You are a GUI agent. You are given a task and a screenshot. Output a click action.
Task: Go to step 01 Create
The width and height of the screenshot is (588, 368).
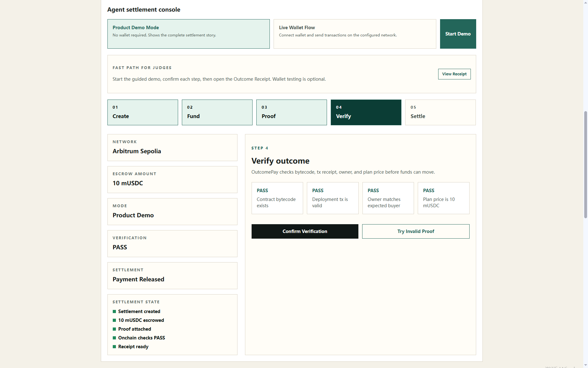[143, 112]
